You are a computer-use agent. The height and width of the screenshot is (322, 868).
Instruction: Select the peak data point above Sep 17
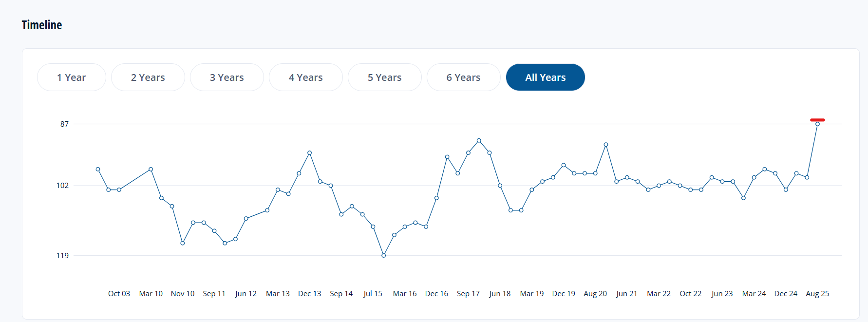pyautogui.click(x=479, y=140)
